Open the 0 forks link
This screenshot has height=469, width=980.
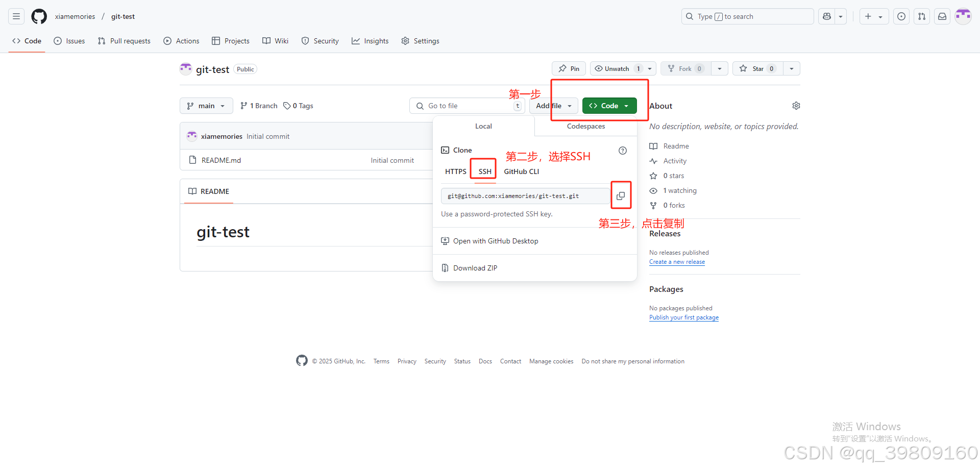coord(667,205)
